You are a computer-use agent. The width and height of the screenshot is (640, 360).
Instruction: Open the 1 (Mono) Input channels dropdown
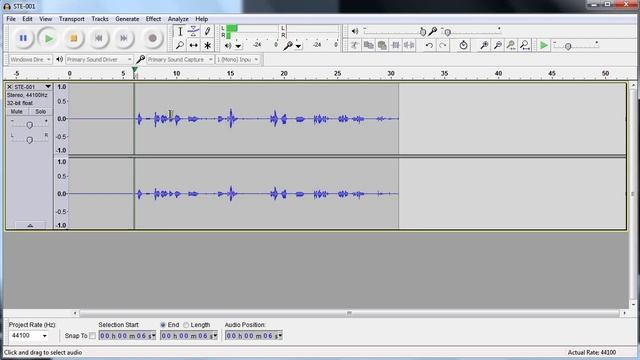click(238, 60)
